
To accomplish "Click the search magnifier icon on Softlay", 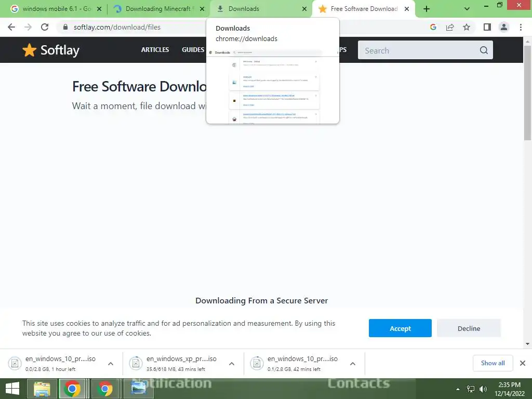I will pyautogui.click(x=484, y=50).
